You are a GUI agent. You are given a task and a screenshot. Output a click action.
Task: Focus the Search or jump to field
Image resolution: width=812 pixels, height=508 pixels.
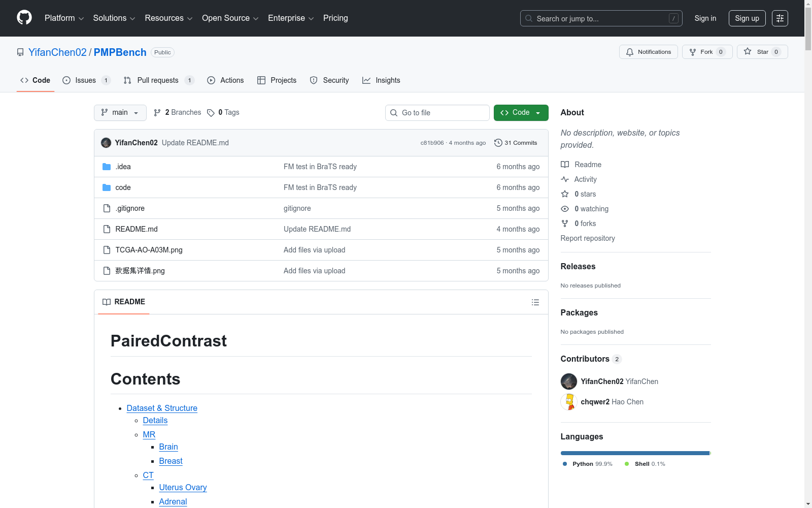pyautogui.click(x=601, y=18)
